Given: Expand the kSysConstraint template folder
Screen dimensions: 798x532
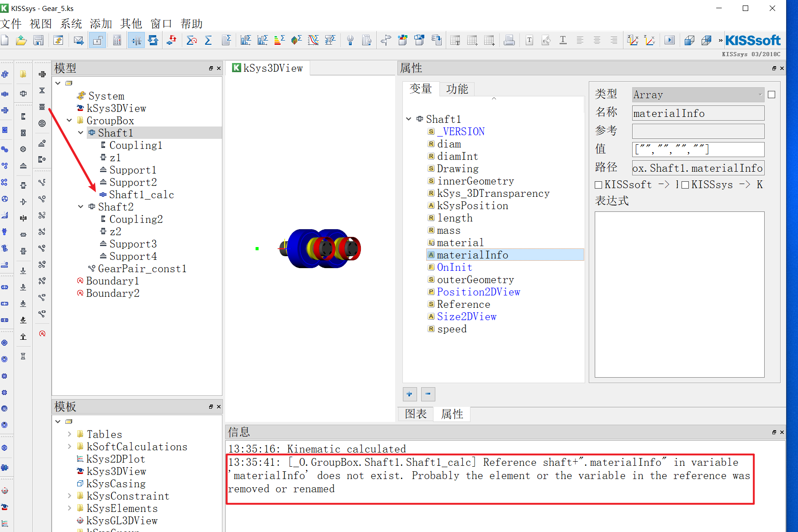Looking at the screenshot, I should (x=69, y=495).
